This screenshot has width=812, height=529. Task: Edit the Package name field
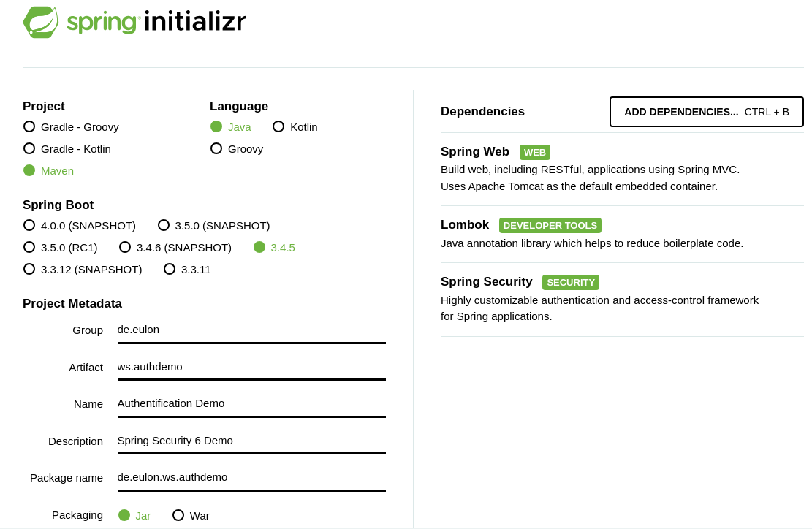pyautogui.click(x=251, y=479)
